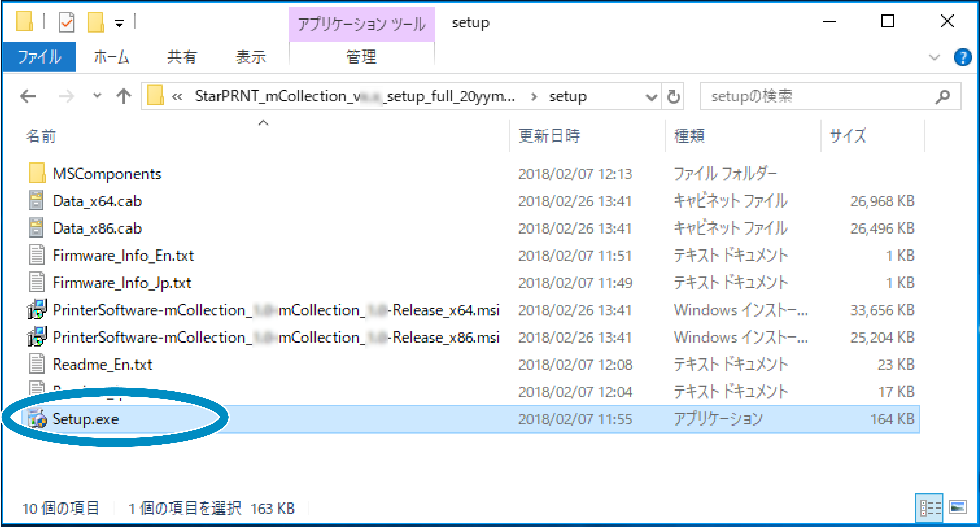Viewport: 980px width, 527px height.
Task: Click the 26,968 KB size cell
Action: (x=882, y=201)
